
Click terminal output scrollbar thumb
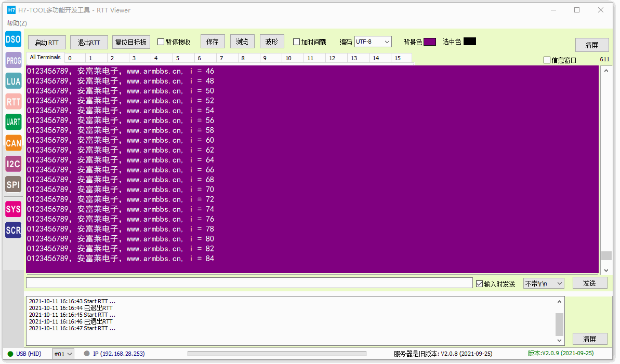coord(606,255)
